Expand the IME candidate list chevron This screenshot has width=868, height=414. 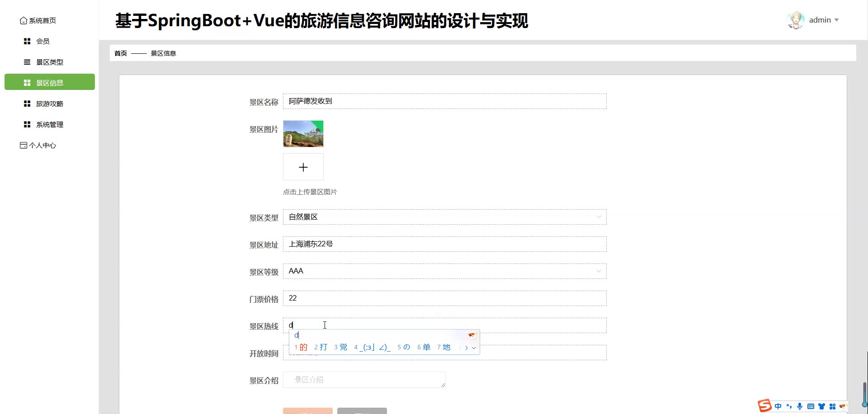(474, 348)
